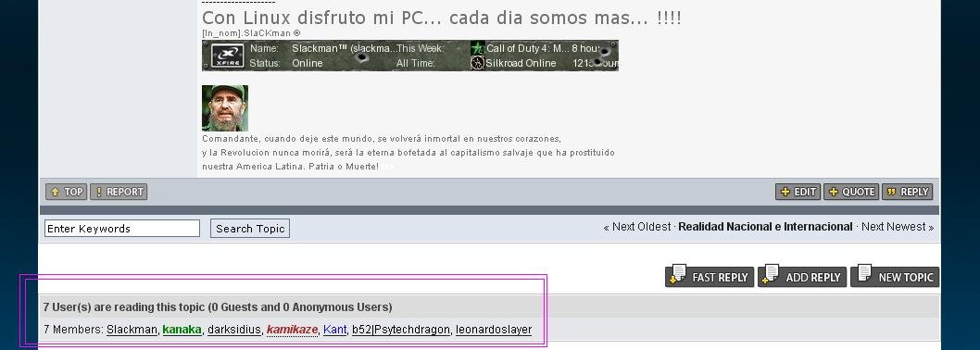Open member darksidius profile link
This screenshot has width=980, height=350.
coord(233,330)
